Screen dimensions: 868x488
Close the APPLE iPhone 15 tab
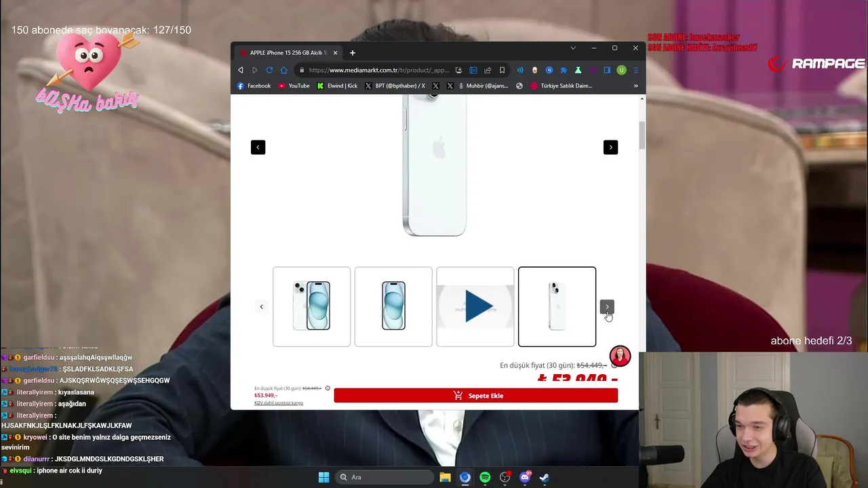335,53
